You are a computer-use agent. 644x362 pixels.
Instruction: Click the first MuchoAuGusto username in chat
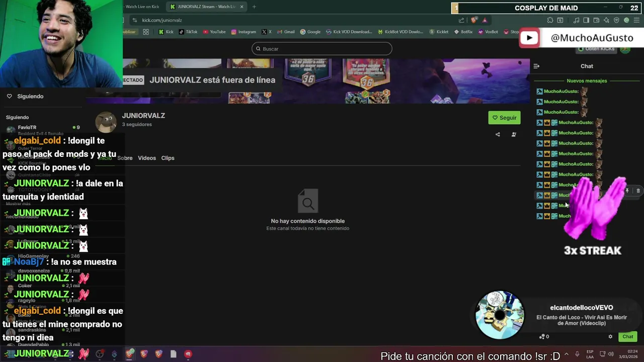pos(561,91)
